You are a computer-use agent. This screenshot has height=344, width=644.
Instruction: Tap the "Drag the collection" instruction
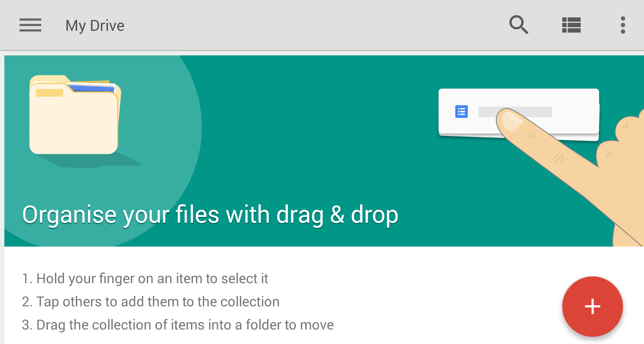point(178,325)
